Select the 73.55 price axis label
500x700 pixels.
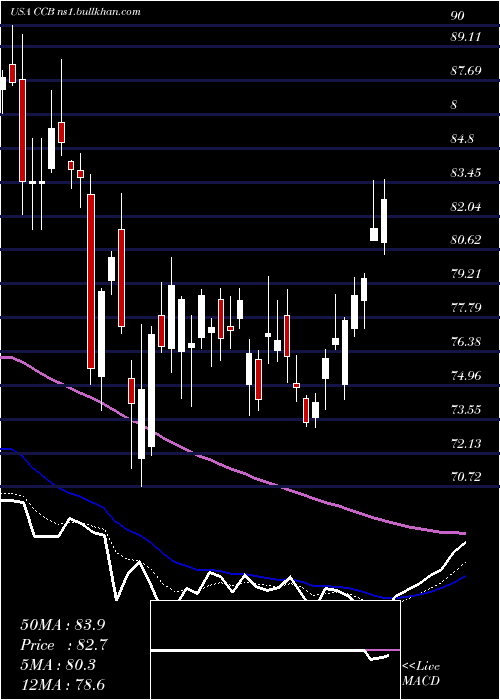(466, 409)
